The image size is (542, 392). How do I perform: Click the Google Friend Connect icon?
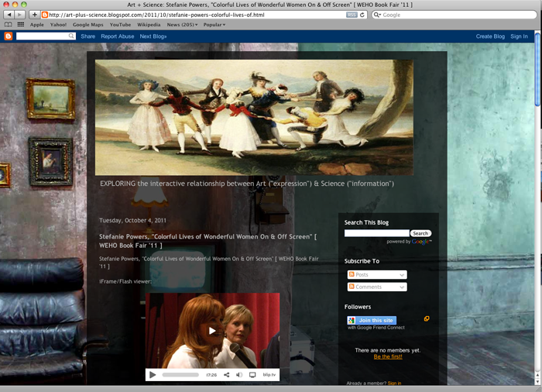click(x=352, y=321)
